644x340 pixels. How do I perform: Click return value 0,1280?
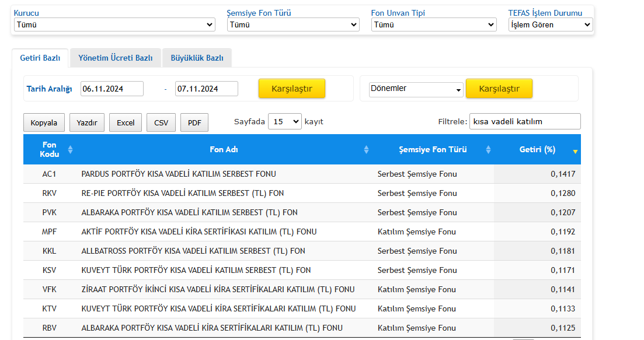tap(563, 193)
